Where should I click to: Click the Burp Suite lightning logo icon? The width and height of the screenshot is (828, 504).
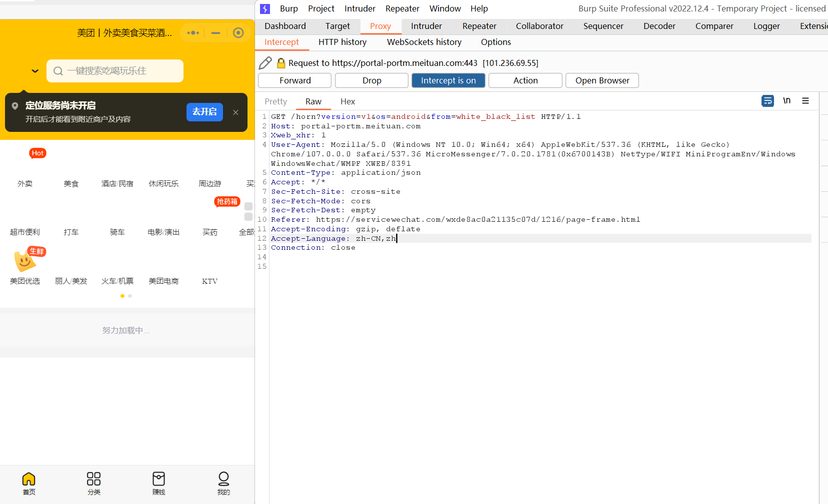pos(265,9)
